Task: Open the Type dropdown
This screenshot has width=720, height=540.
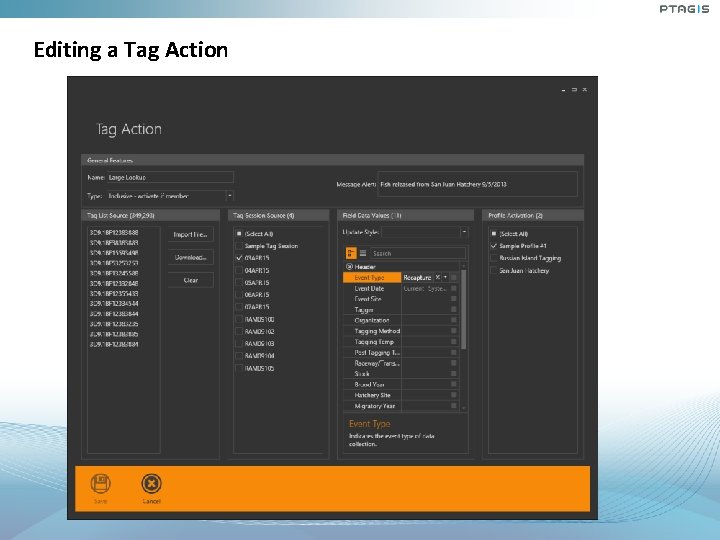Action: (x=230, y=196)
